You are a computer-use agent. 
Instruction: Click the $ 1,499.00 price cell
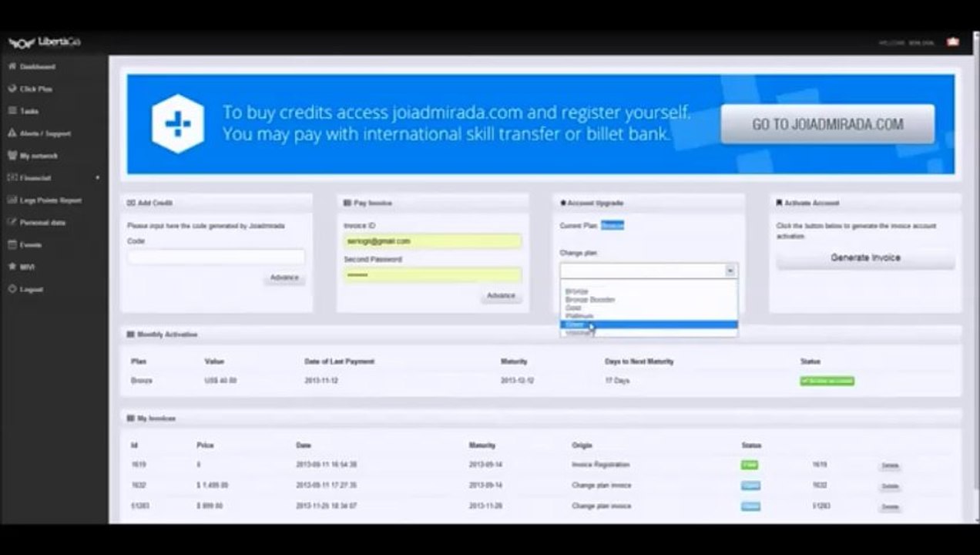[x=212, y=486]
